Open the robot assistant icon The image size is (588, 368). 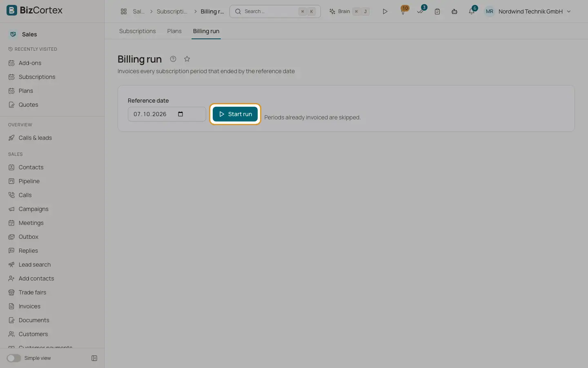pos(454,11)
